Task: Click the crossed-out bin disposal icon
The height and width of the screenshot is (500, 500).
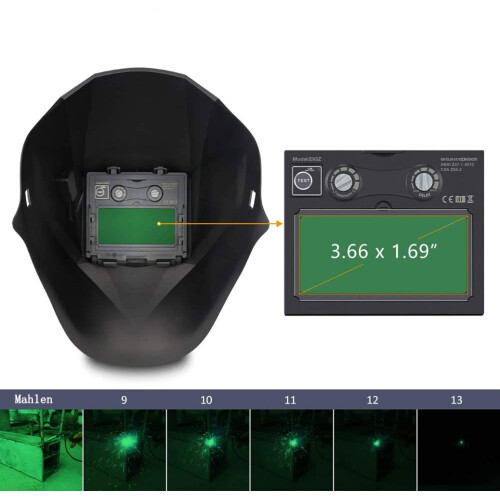Action: click(470, 199)
